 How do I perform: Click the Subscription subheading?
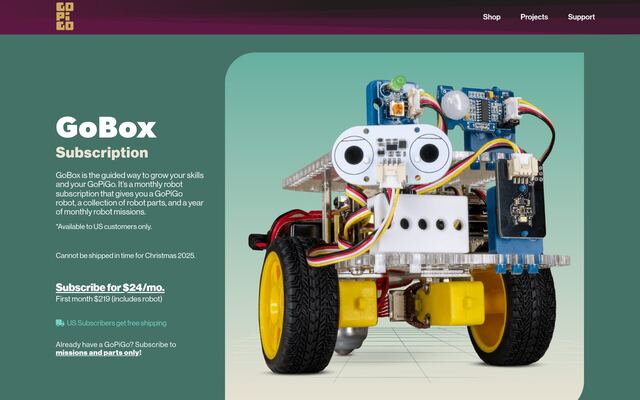pyautogui.click(x=102, y=153)
